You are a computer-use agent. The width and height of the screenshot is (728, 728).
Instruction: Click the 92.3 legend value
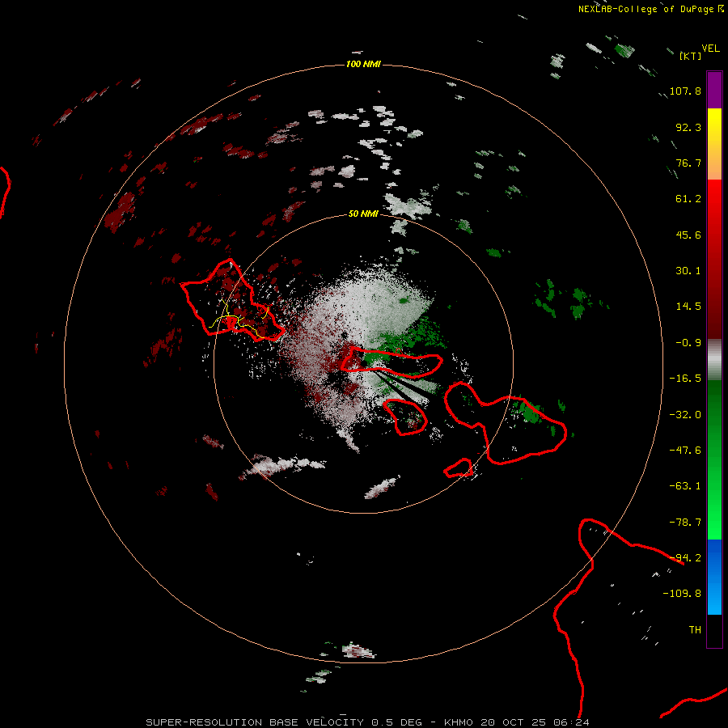point(688,127)
